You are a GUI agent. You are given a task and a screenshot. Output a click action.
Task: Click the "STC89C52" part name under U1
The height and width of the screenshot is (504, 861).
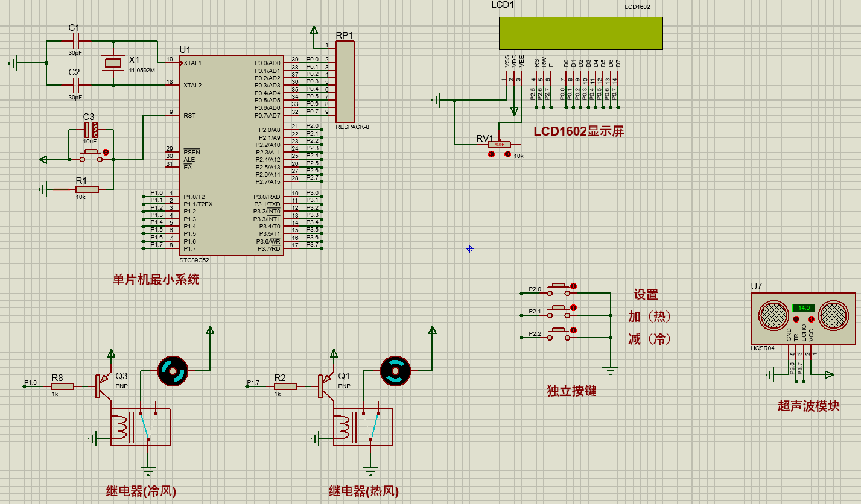click(194, 260)
